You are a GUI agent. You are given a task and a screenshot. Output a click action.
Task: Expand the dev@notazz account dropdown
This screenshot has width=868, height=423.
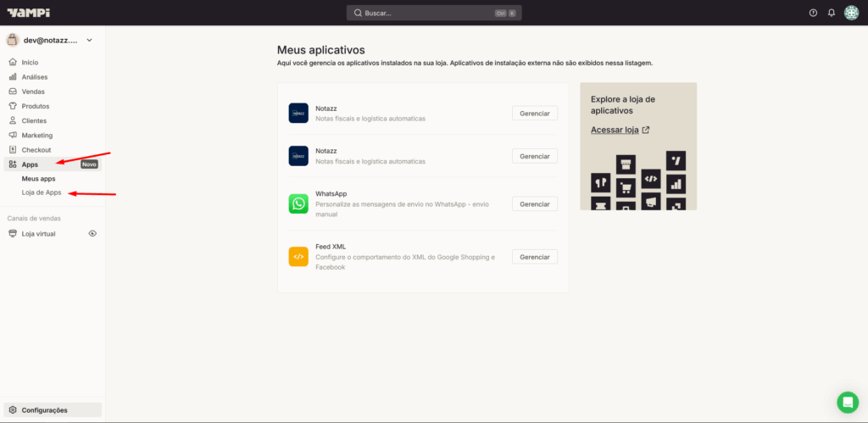89,41
